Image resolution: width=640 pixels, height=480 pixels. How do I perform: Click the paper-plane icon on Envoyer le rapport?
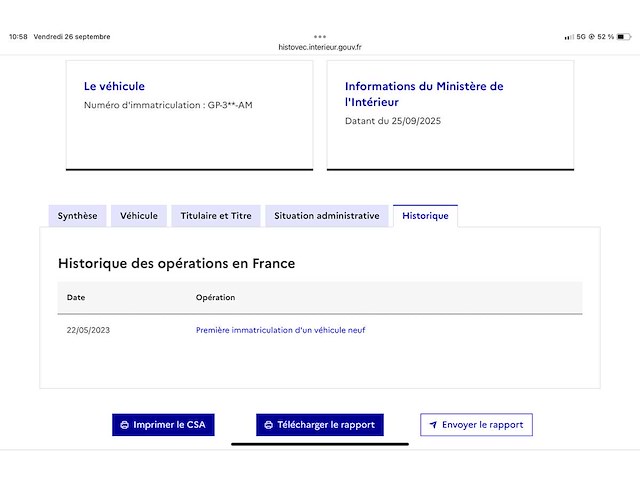pos(433,425)
